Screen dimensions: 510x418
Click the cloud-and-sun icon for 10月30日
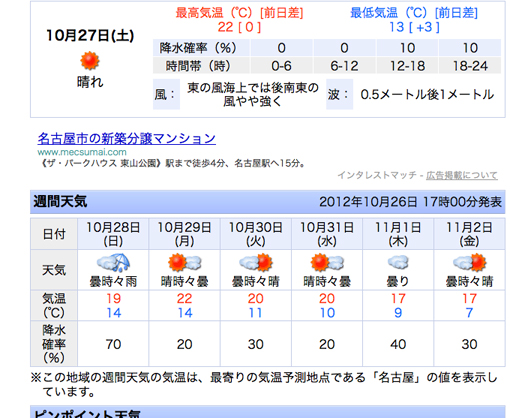pos(256,262)
